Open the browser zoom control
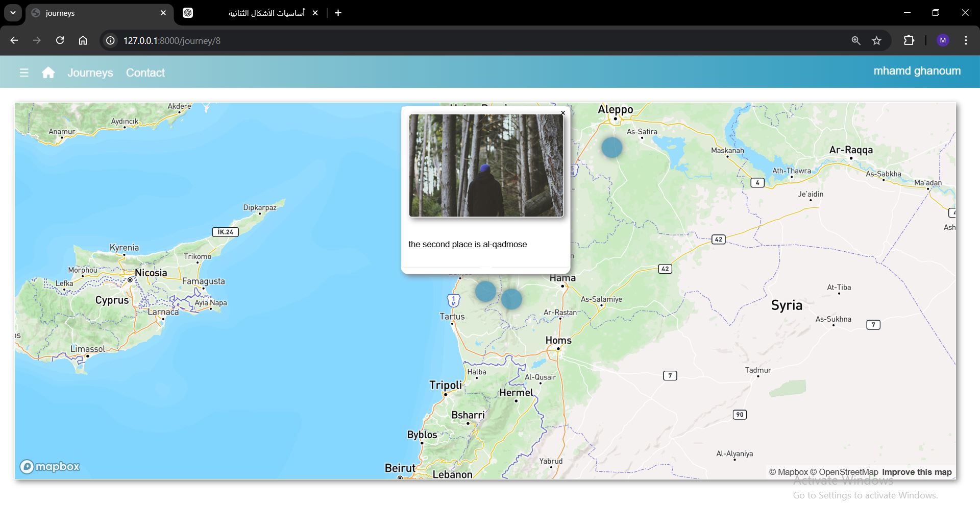This screenshot has width=980, height=526. click(x=856, y=40)
